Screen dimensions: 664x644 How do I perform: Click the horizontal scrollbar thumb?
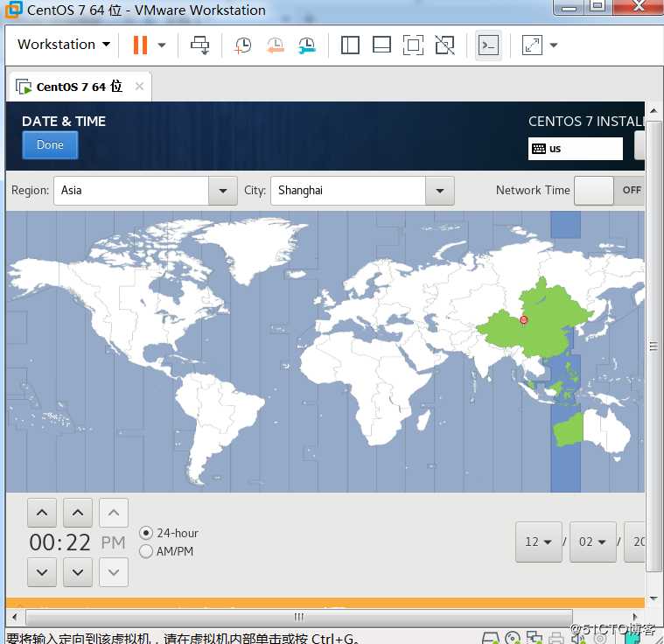coord(299,617)
